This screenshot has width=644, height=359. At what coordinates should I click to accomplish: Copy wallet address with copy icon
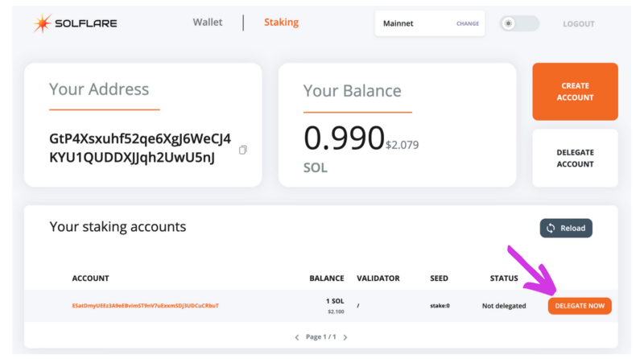pyautogui.click(x=243, y=150)
